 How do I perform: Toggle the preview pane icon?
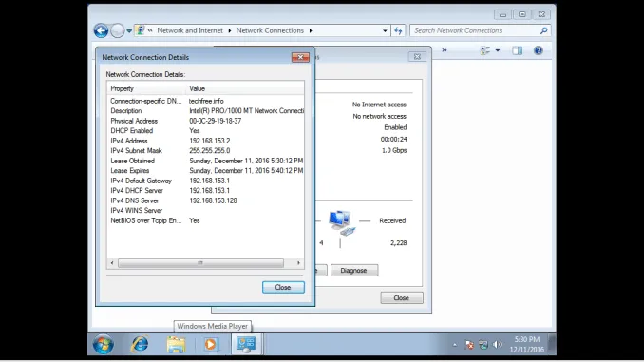[x=517, y=50]
